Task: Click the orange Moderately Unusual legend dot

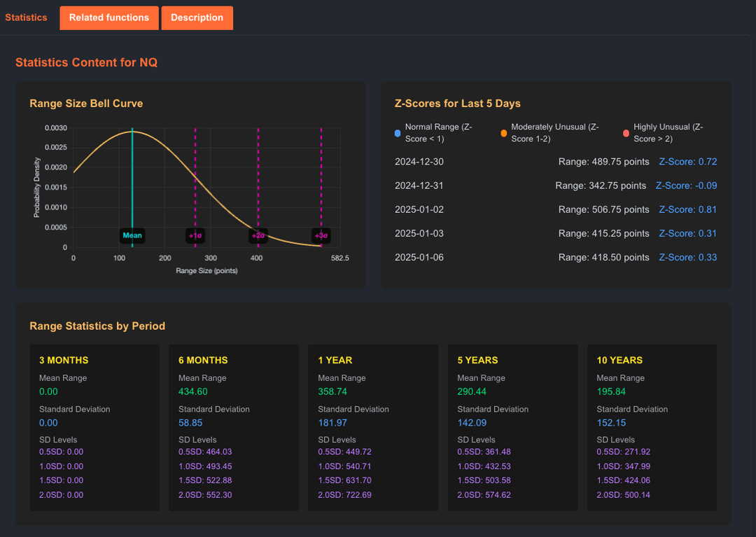Action: click(502, 132)
